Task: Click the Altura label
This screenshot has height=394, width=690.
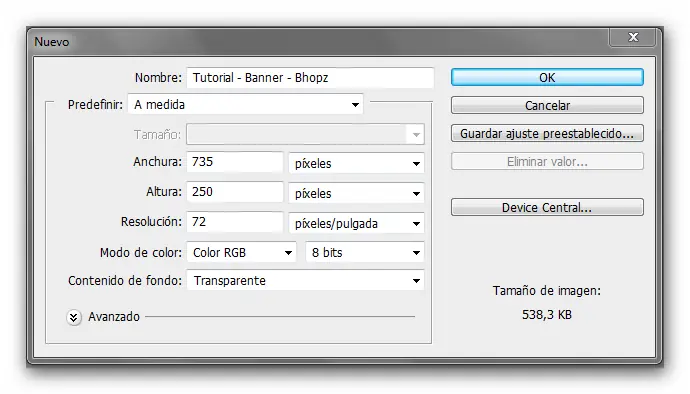Action: coord(164,191)
